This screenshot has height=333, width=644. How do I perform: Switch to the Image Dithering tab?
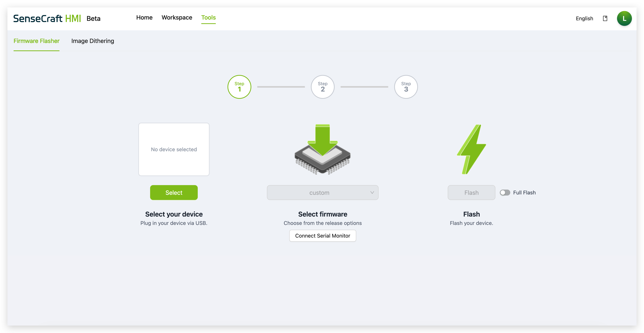click(92, 41)
